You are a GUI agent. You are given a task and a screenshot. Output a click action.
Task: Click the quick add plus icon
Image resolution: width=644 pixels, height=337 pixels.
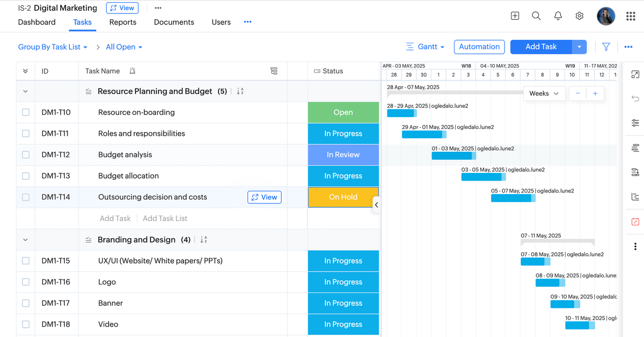[x=515, y=16]
